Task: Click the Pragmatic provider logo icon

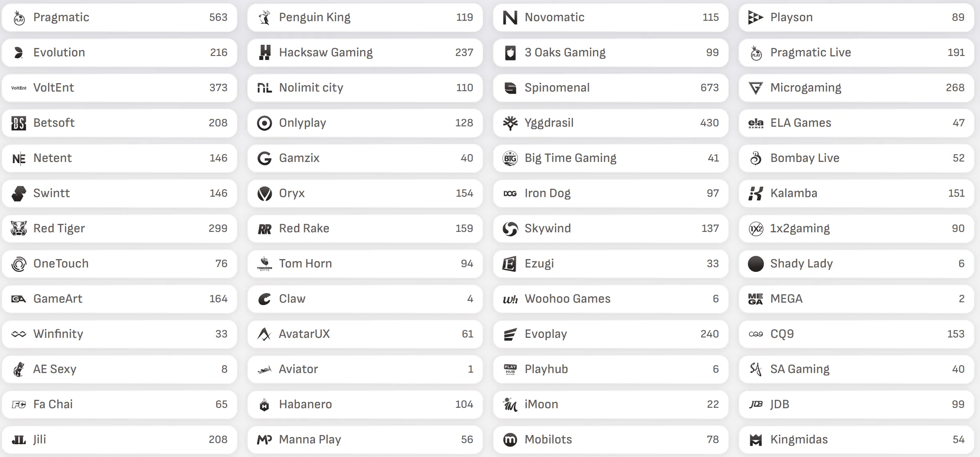Action: tap(19, 18)
